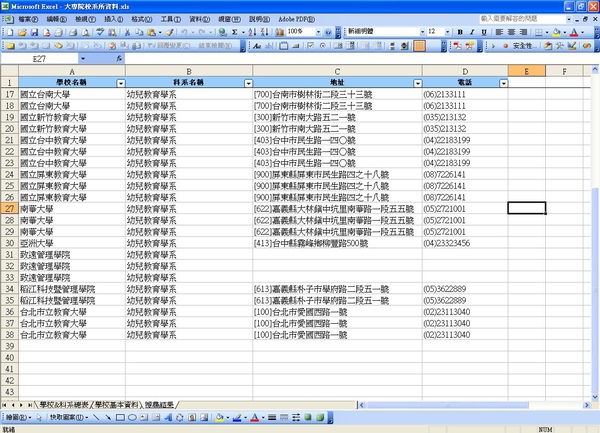The height and width of the screenshot is (433, 600).
Task: Save the workbook with the floppy disk icon
Action: 34,33
